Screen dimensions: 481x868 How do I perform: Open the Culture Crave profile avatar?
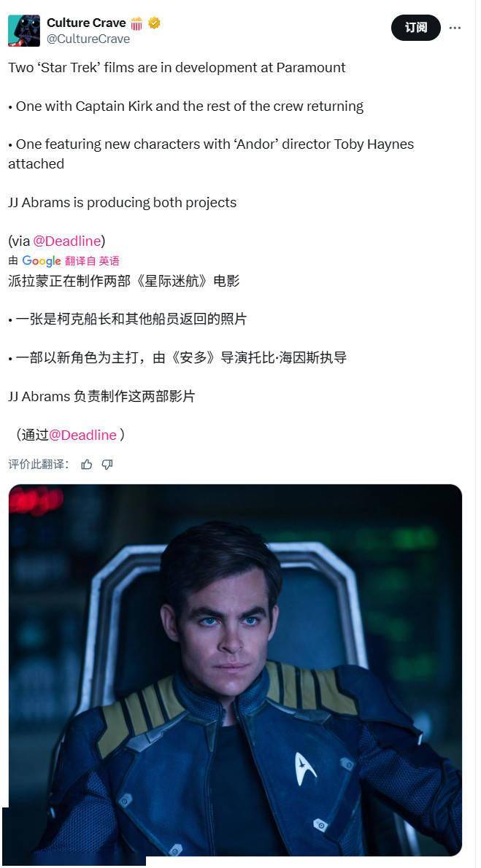[24, 31]
